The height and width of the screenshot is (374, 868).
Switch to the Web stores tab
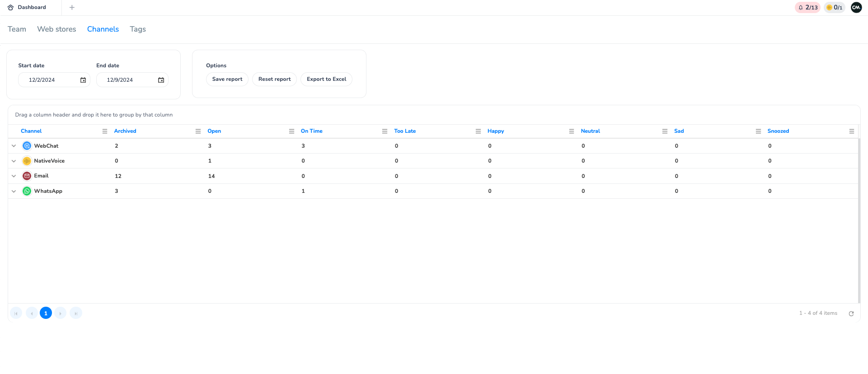[56, 29]
